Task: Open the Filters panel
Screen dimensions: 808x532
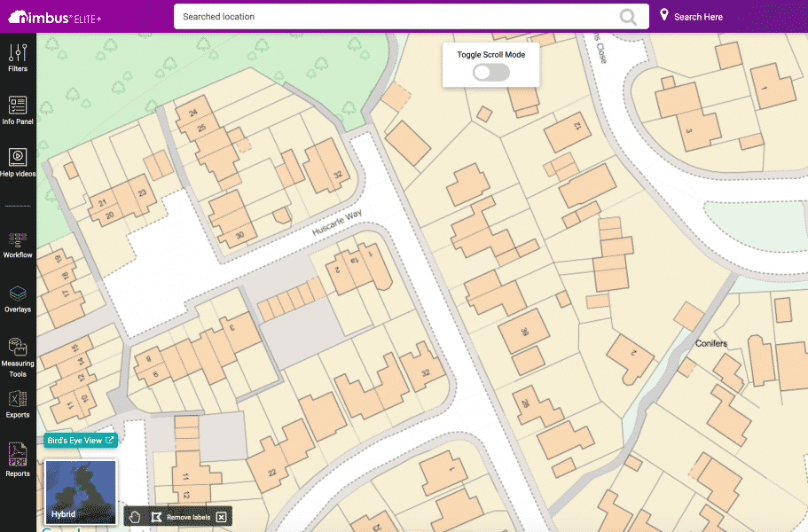Action: 18,56
